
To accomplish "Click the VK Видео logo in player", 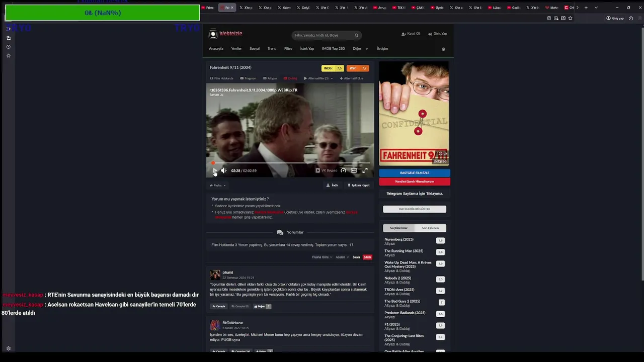I will click(327, 170).
